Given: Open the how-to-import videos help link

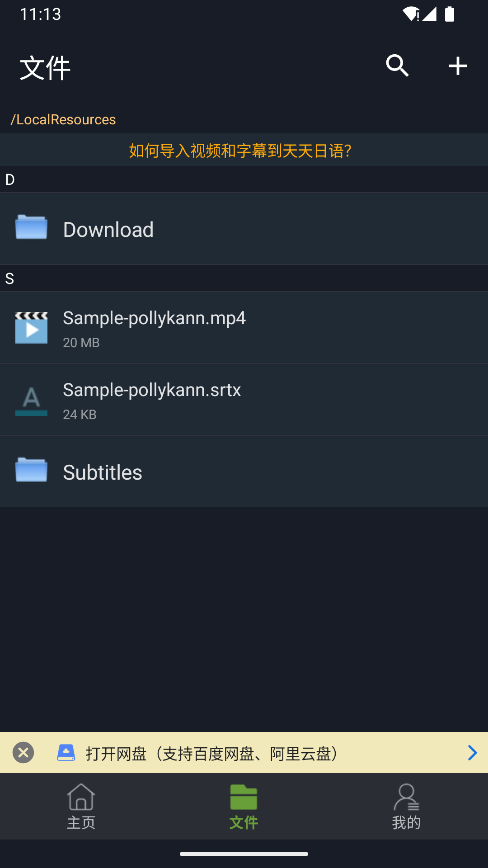Looking at the screenshot, I should 240,151.
